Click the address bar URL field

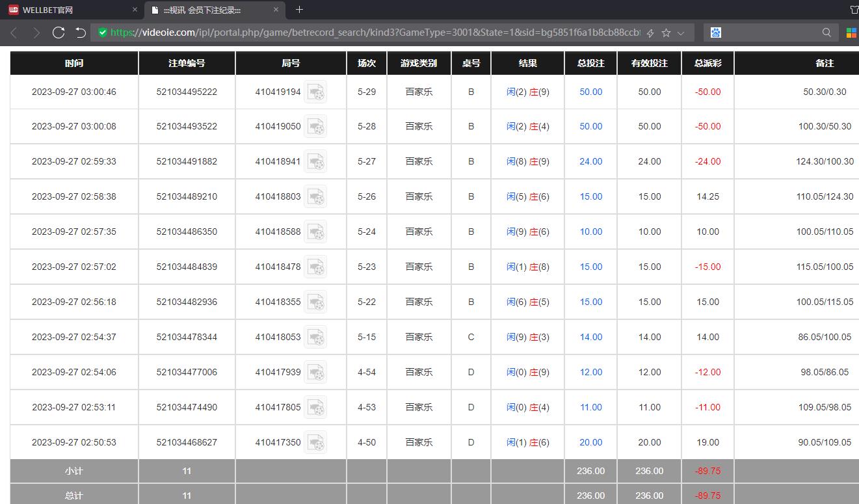coord(374,33)
